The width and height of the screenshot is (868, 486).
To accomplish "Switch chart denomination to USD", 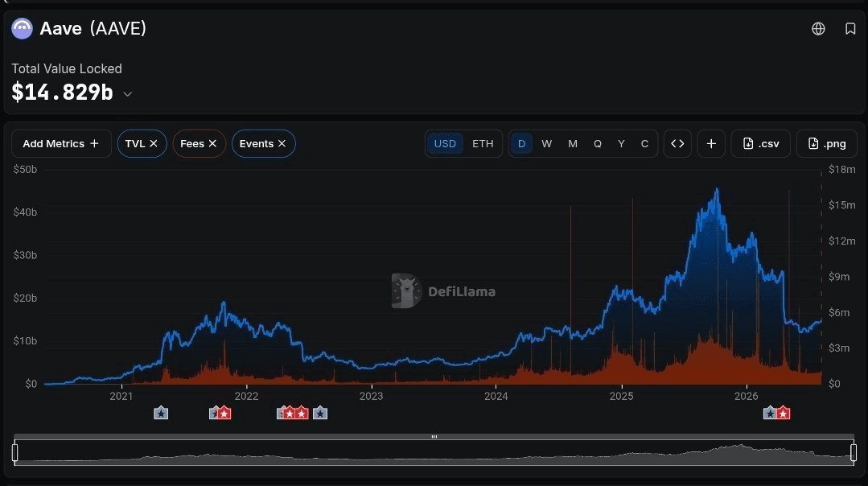I will click(445, 144).
